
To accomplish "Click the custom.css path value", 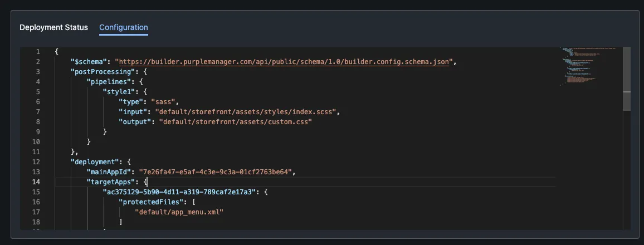I will point(236,122).
